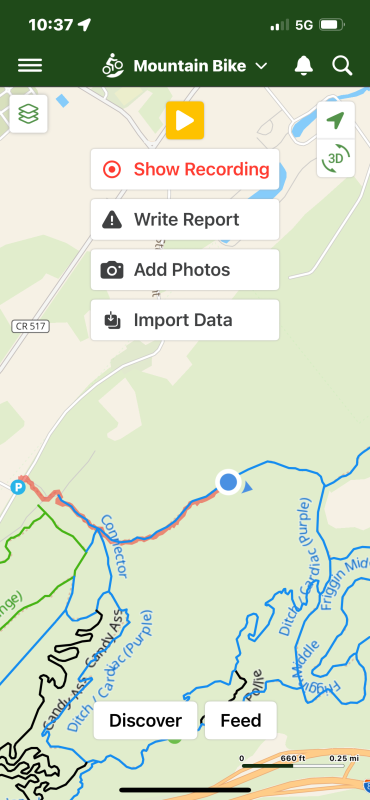The image size is (370, 800).
Task: Expand the Mountain Bike activity dropdown
Action: [185, 66]
